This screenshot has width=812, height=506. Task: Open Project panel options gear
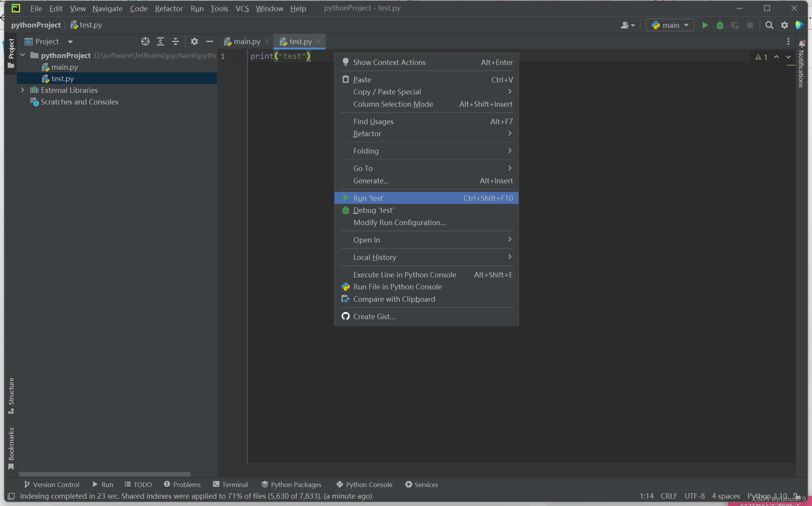click(x=194, y=41)
